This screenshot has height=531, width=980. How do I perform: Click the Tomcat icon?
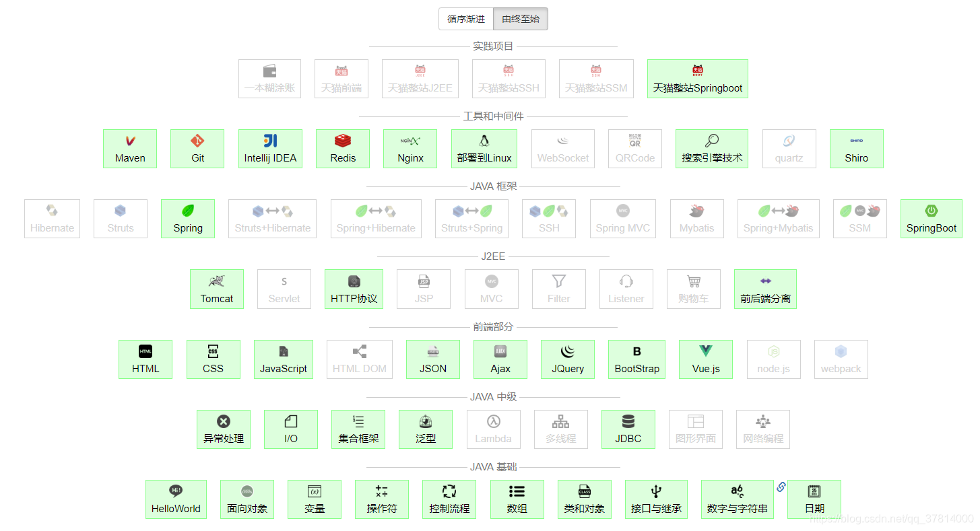tap(217, 289)
